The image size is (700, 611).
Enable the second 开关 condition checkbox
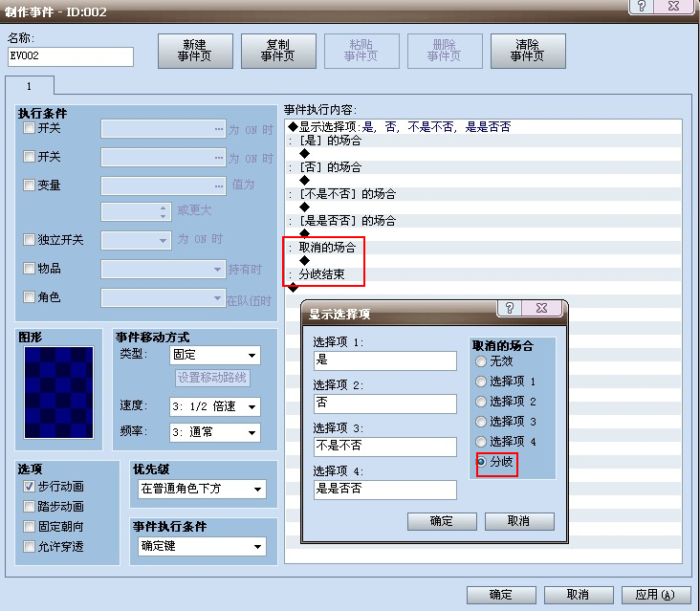(x=29, y=156)
